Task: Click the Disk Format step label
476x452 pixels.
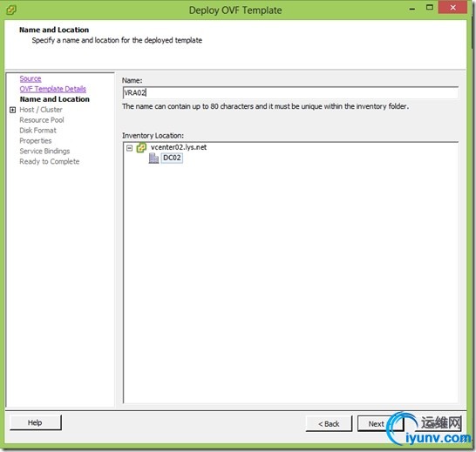Action: click(x=38, y=131)
